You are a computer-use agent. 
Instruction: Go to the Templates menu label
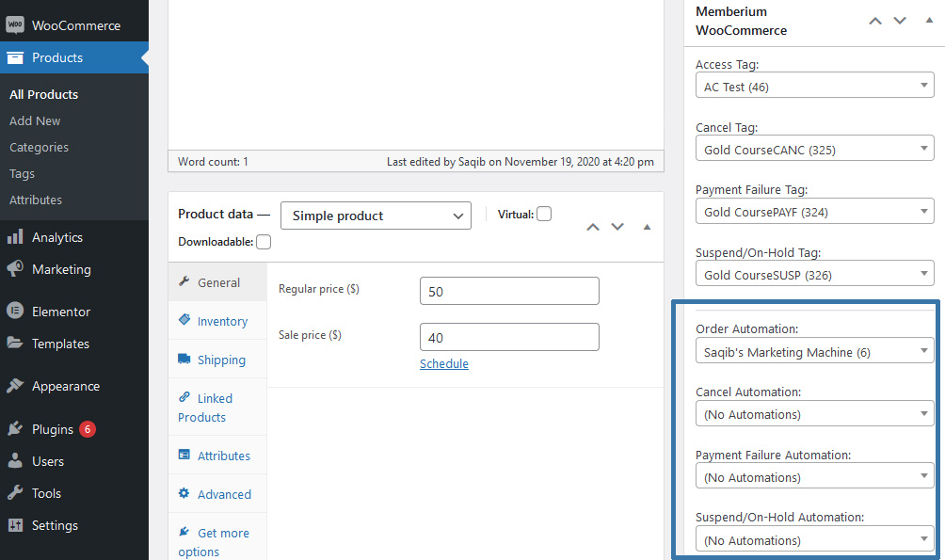pos(60,344)
